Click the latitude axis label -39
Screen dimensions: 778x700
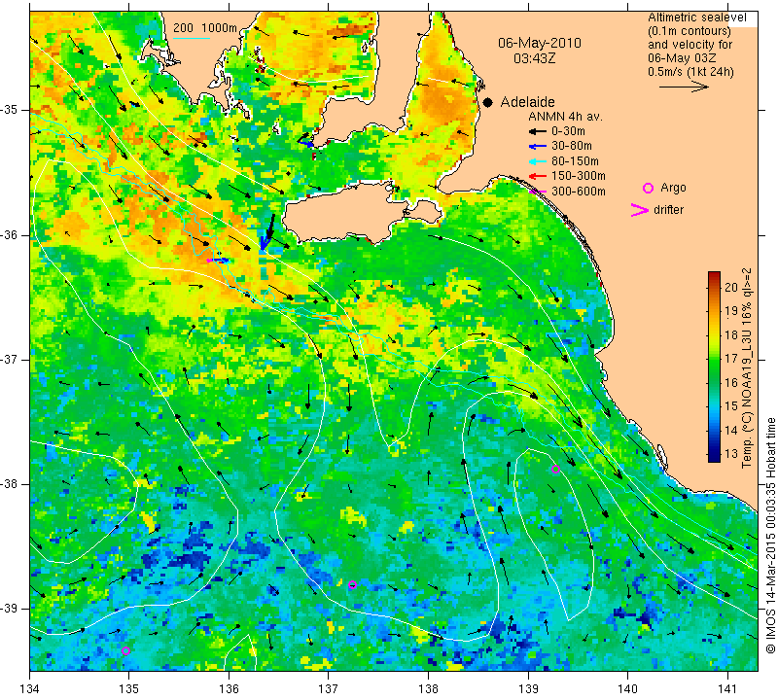point(11,609)
